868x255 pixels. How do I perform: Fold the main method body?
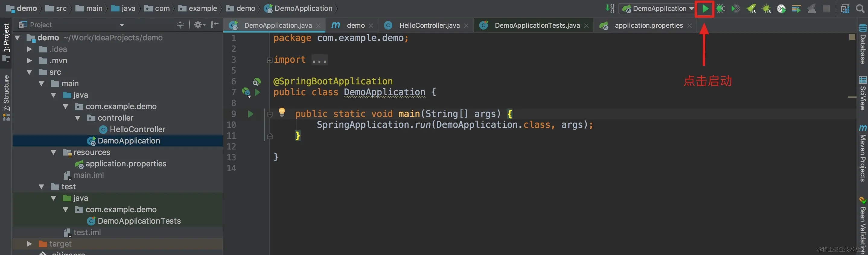(270, 114)
